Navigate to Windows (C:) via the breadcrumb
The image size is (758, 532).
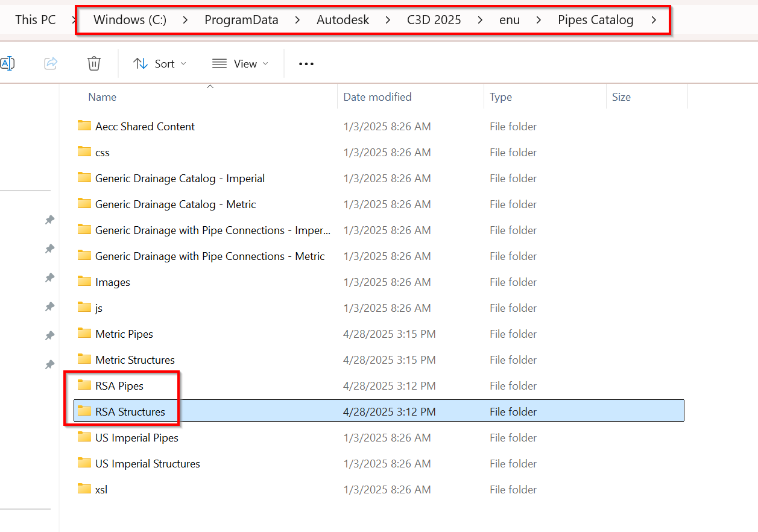point(129,19)
